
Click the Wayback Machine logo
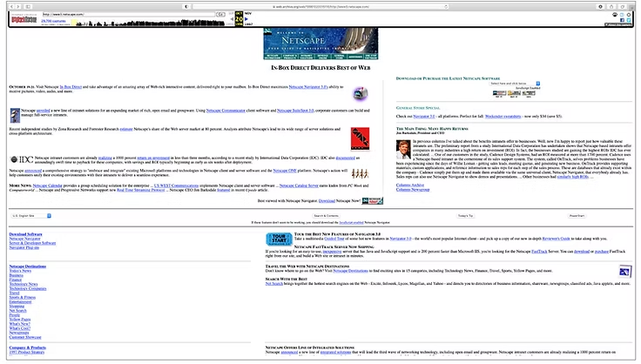[x=24, y=20]
